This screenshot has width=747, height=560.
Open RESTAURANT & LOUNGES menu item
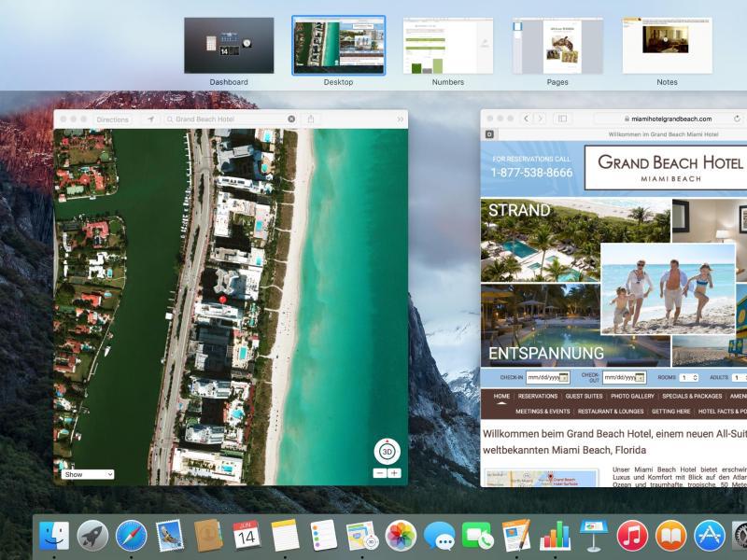[611, 412]
